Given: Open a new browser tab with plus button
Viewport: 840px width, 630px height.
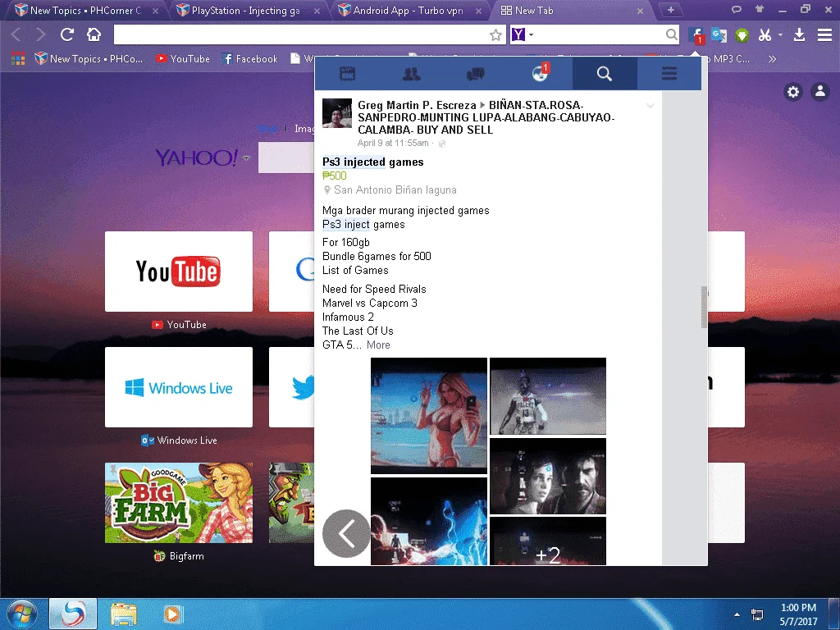Looking at the screenshot, I should 670,10.
